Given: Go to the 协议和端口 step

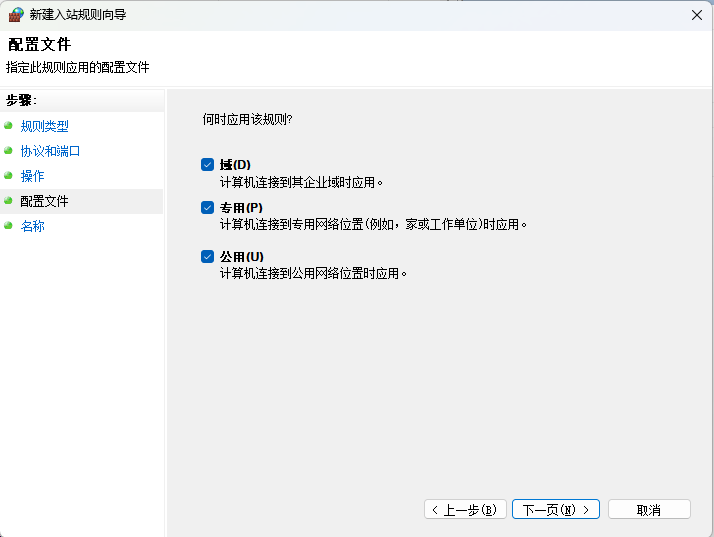Looking at the screenshot, I should point(50,151).
